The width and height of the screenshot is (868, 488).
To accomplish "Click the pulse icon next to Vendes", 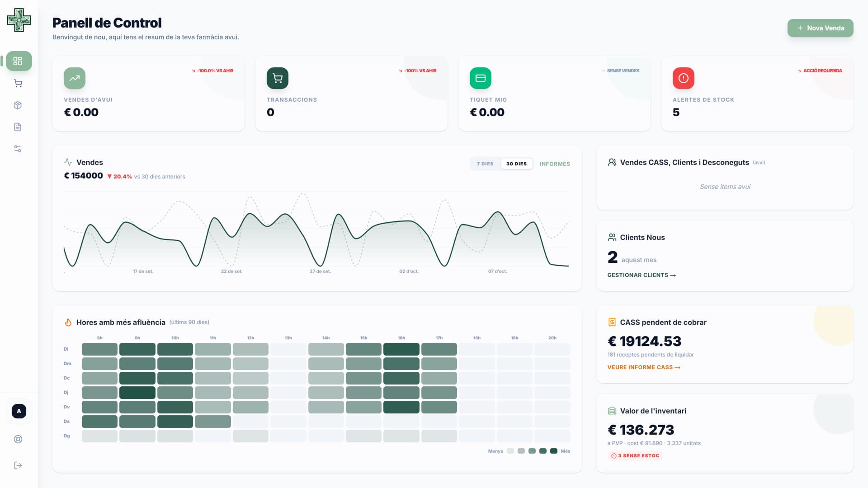I will click(68, 162).
